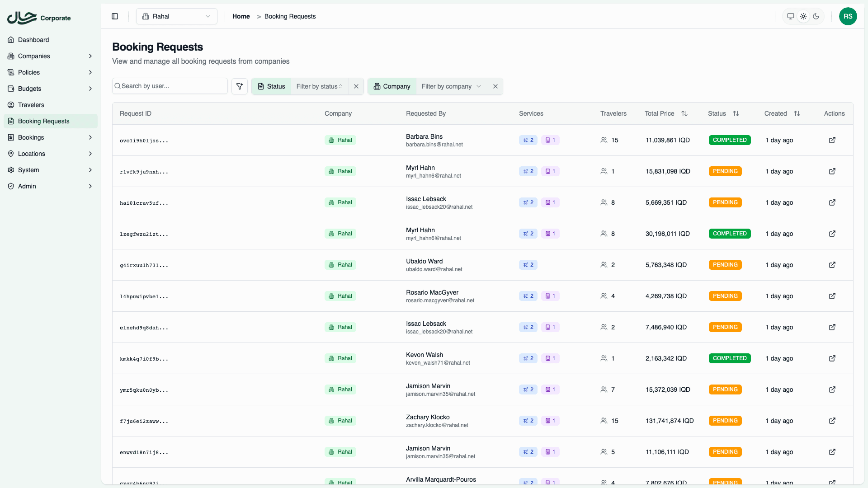
Task: Toggle the sidebar collapse icon
Action: click(115, 16)
